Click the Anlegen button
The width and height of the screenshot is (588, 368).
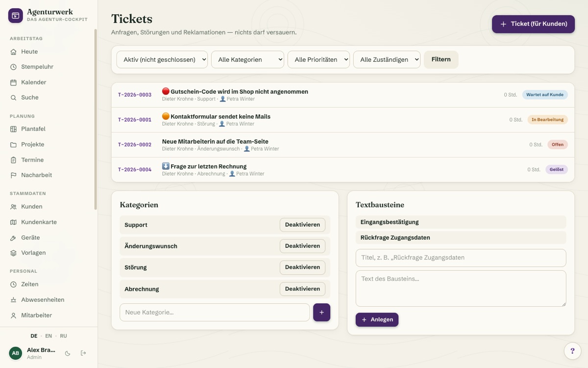tap(377, 319)
